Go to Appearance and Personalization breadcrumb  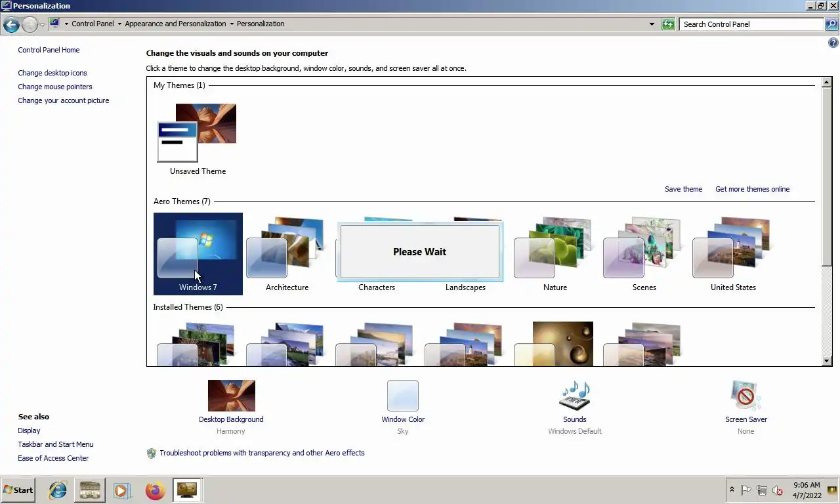click(x=175, y=24)
